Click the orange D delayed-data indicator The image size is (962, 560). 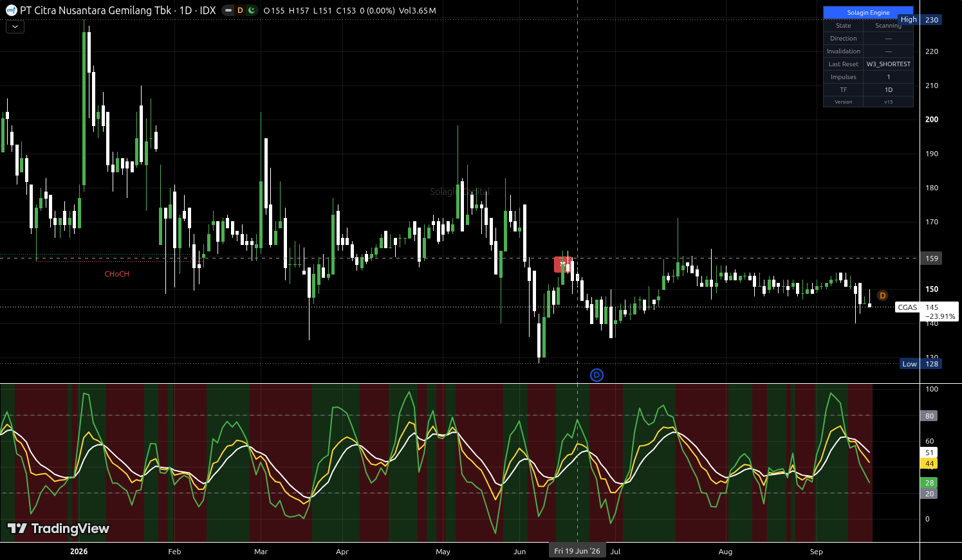click(x=240, y=10)
